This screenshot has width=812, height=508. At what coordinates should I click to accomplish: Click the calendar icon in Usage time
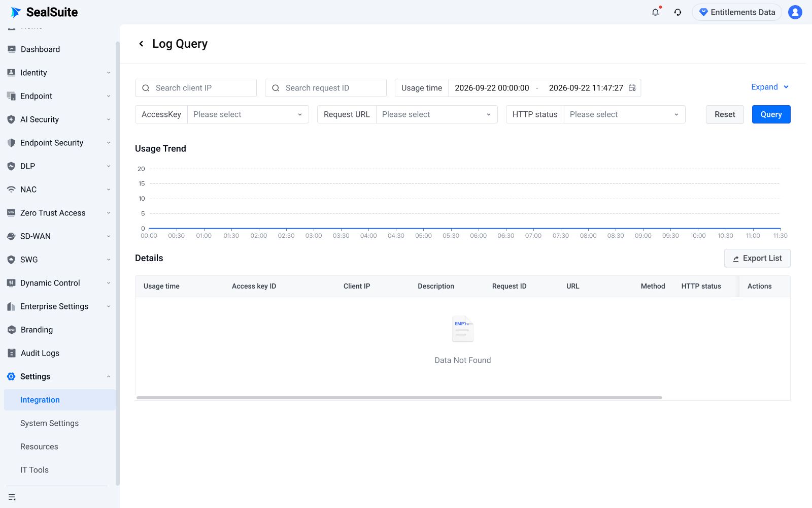pyautogui.click(x=632, y=88)
